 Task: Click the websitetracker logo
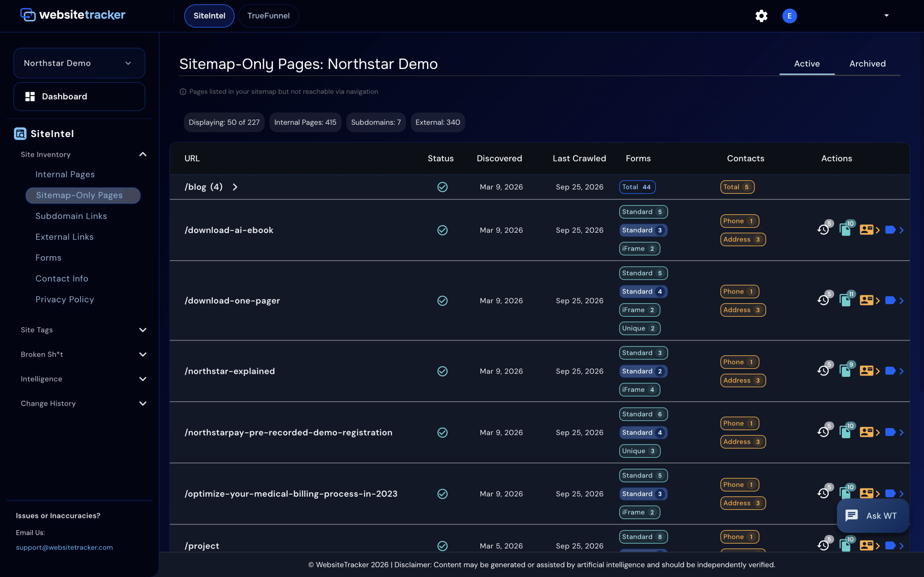coord(73,15)
